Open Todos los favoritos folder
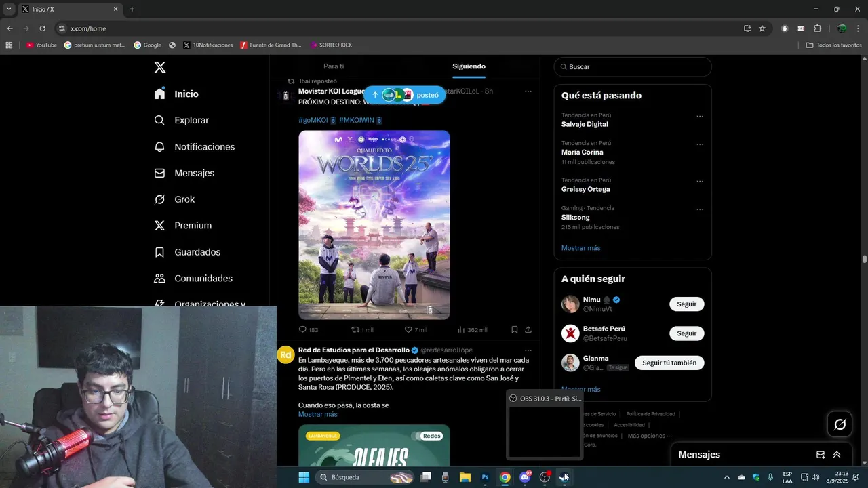 [x=833, y=45]
